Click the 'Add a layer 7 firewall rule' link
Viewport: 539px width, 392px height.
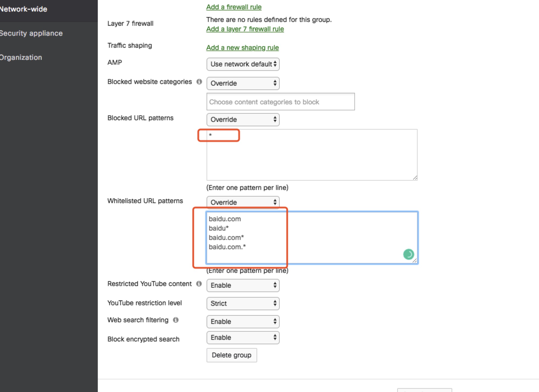[x=245, y=29]
